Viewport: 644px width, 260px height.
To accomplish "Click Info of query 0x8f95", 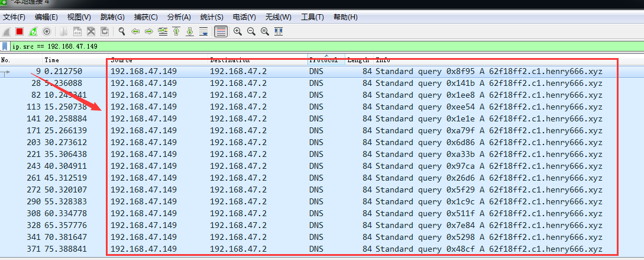I will coord(488,71).
